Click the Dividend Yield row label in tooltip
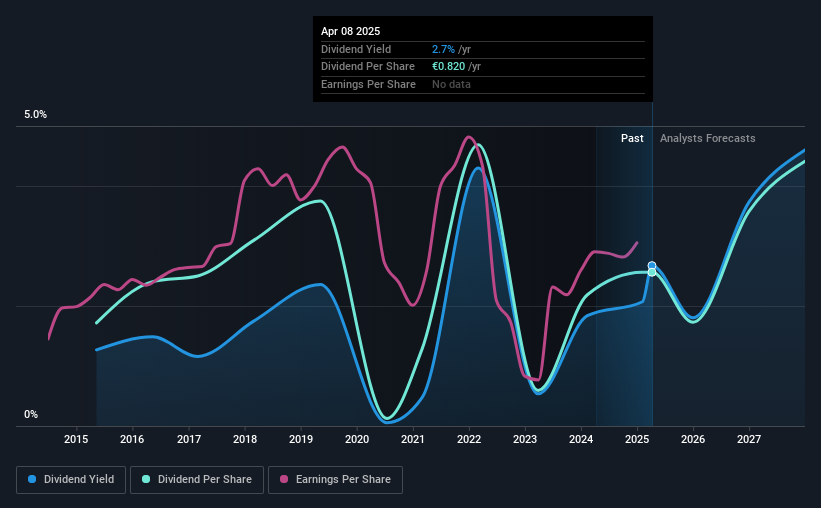Image resolution: width=821 pixels, height=508 pixels. point(356,49)
